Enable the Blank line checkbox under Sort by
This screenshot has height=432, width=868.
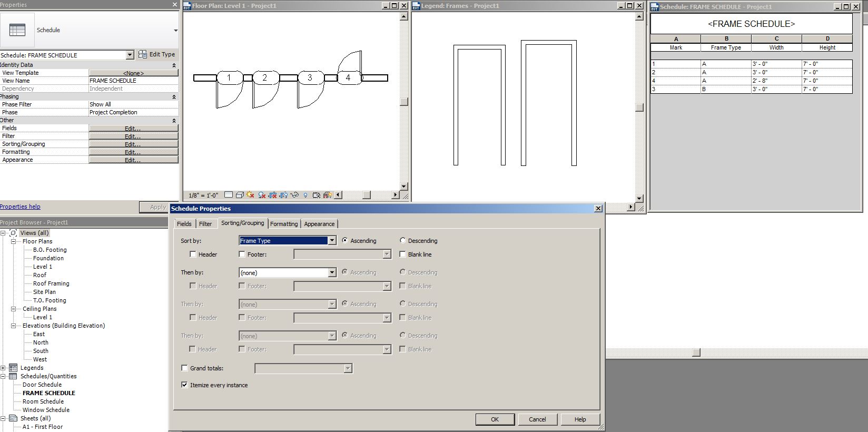point(403,254)
